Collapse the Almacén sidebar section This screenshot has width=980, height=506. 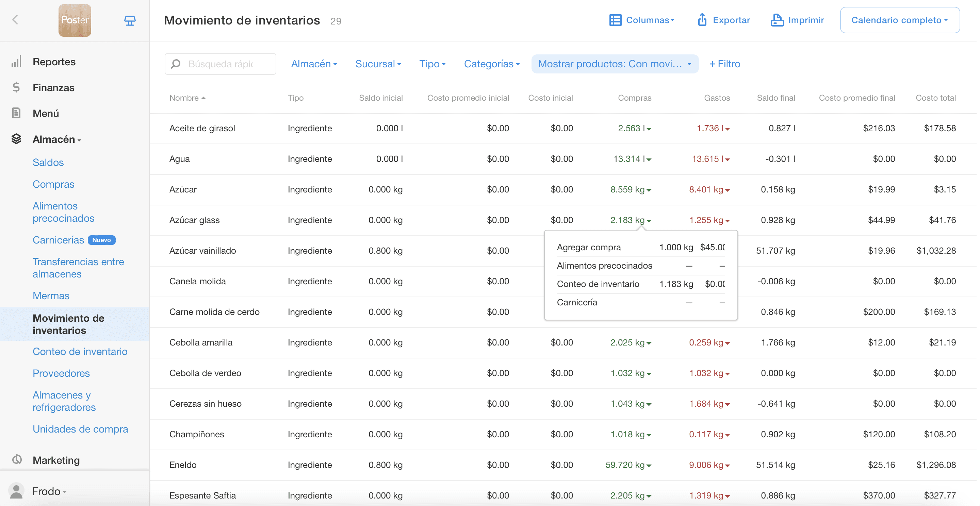[x=57, y=139]
